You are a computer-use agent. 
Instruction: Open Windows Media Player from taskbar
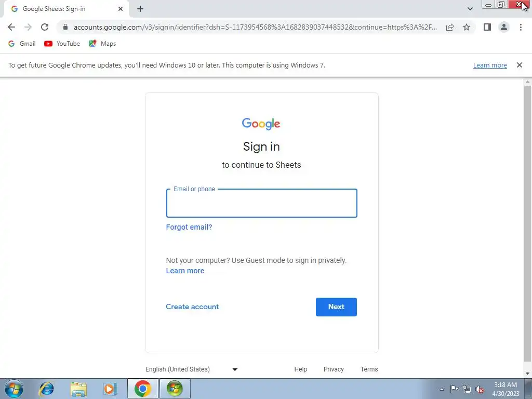[x=110, y=389]
